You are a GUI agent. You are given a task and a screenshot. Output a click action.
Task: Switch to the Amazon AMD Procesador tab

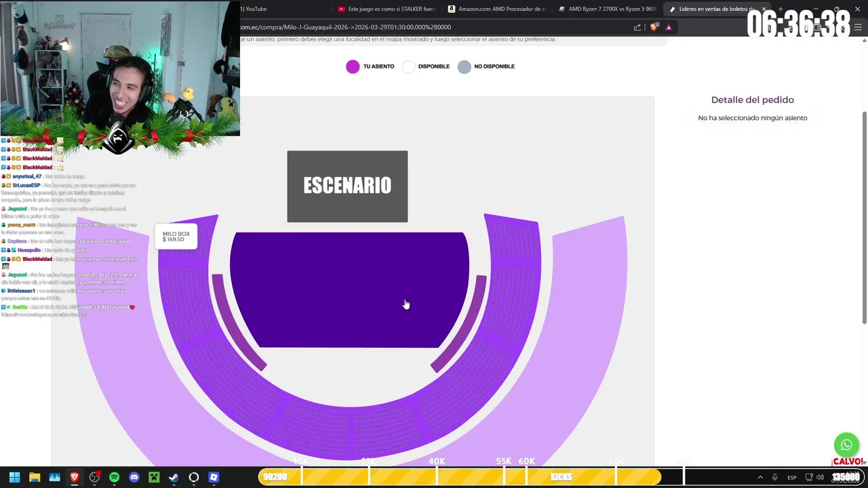tap(497, 9)
